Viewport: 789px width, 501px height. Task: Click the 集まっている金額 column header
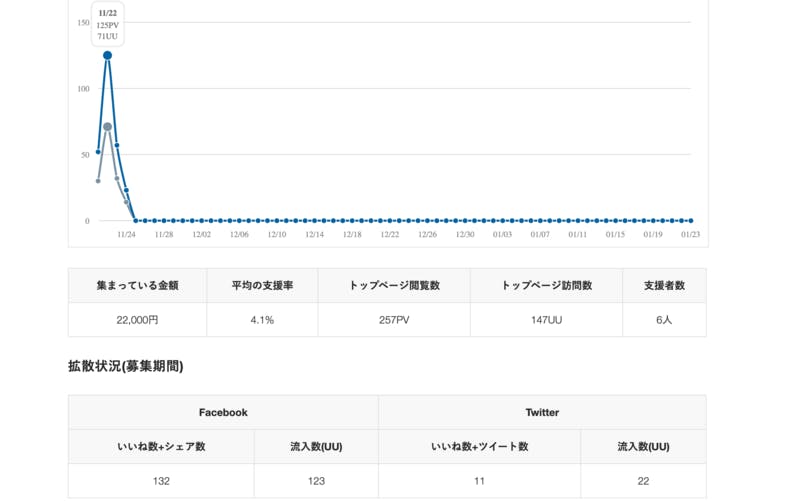pos(137,286)
